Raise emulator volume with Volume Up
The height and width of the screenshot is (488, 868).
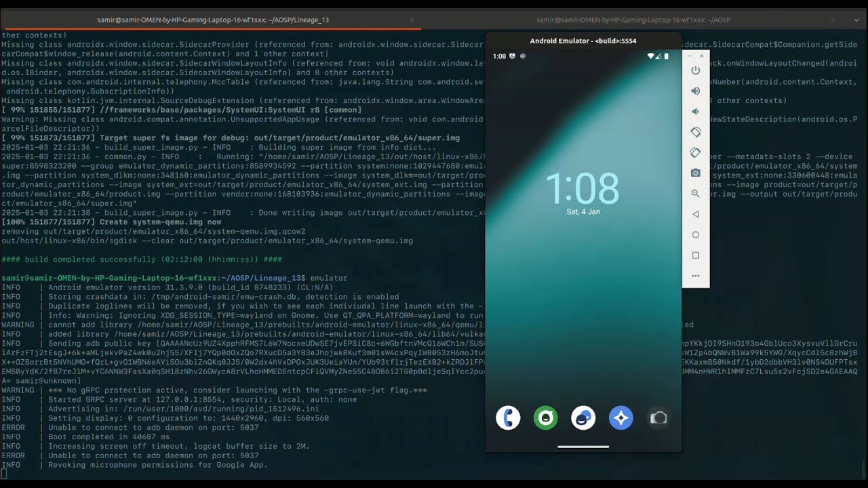point(695,91)
